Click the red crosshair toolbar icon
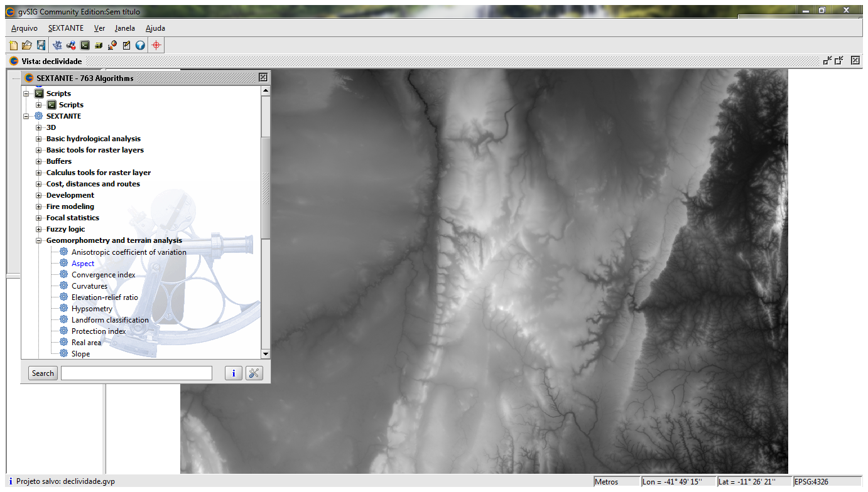868x492 pixels. pyautogui.click(x=156, y=45)
